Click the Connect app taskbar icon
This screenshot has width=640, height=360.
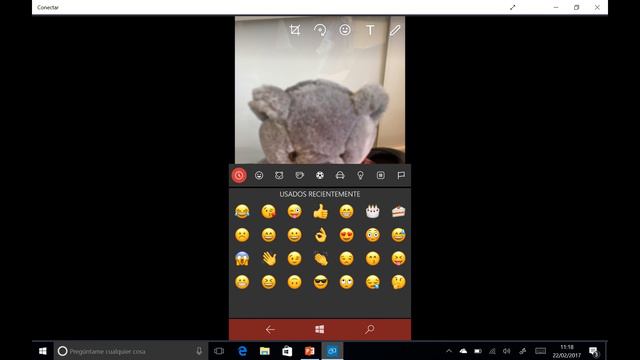point(332,351)
